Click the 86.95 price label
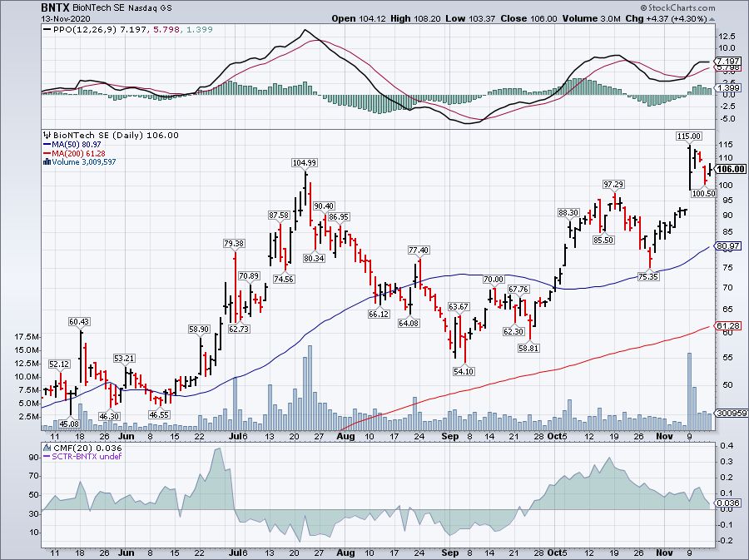This screenshot has width=749, height=560. point(339,216)
